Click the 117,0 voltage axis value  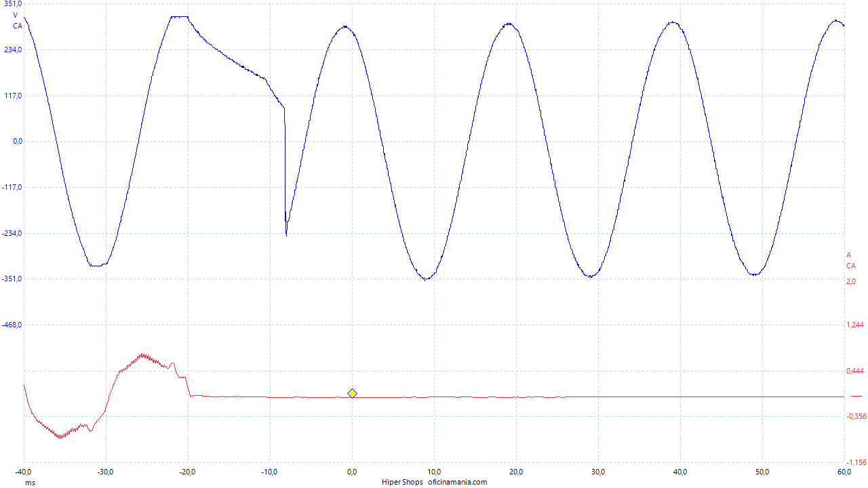[x=13, y=96]
